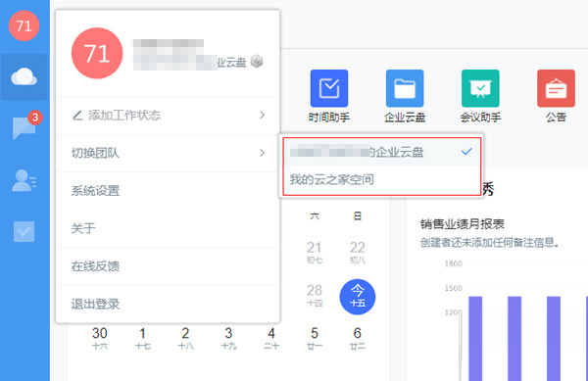The height and width of the screenshot is (381, 588).
Task: Click the 销售业绩月报表 chart title
Action: 463,224
